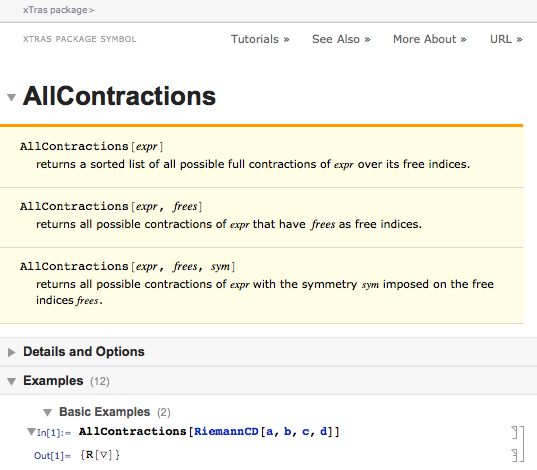The image size is (537, 470).
Task: Click the Out[1]= cell label
Action: coord(52,456)
